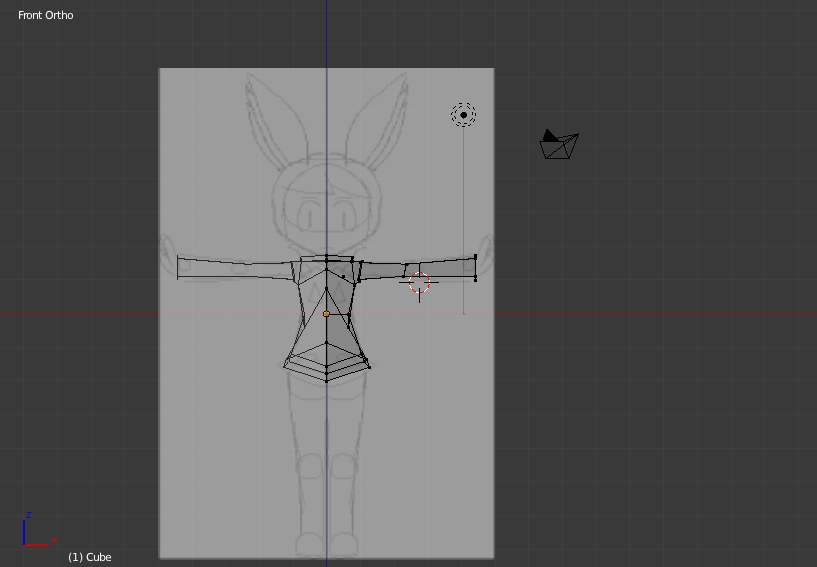
Task: Click the "Front Ortho" view label
Action: tap(46, 15)
